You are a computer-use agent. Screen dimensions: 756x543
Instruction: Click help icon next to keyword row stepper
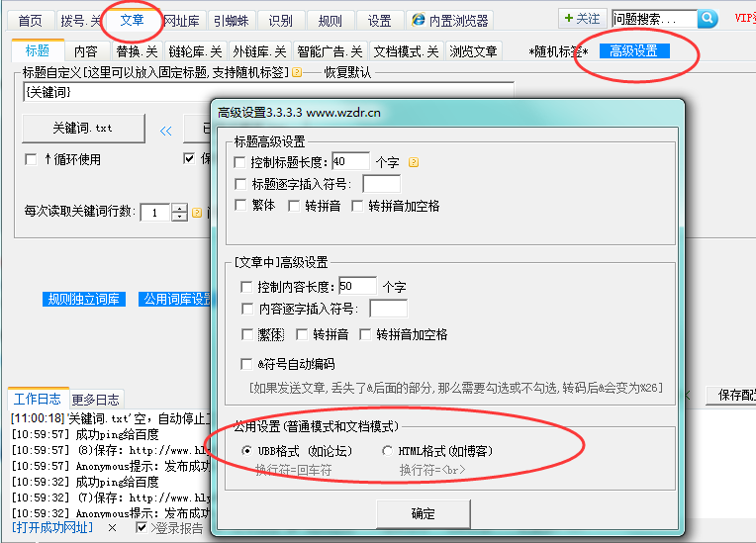[x=197, y=212]
